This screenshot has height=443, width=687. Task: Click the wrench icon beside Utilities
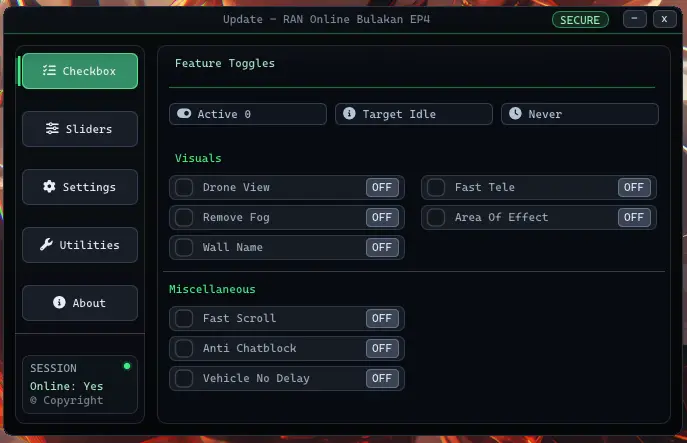46,245
